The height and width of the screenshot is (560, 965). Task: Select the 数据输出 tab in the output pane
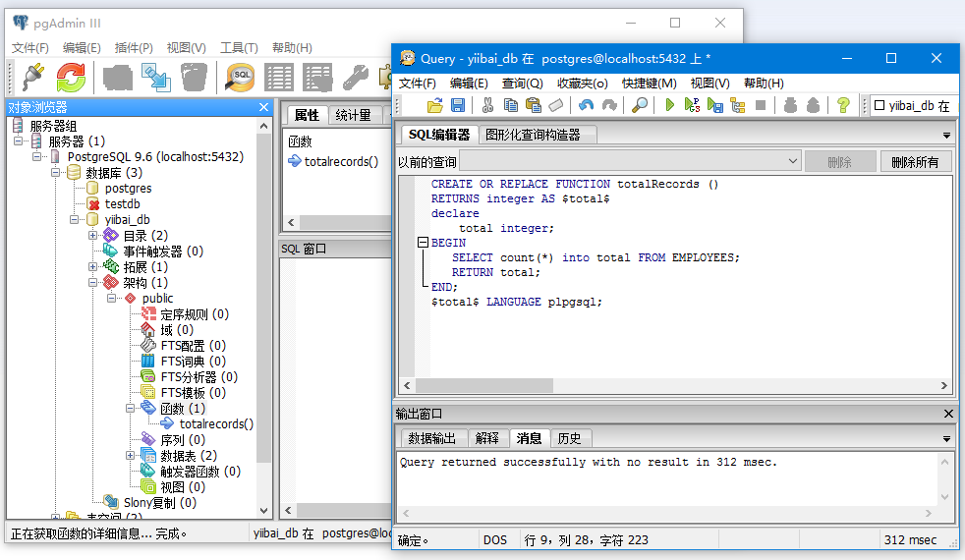[x=432, y=438]
